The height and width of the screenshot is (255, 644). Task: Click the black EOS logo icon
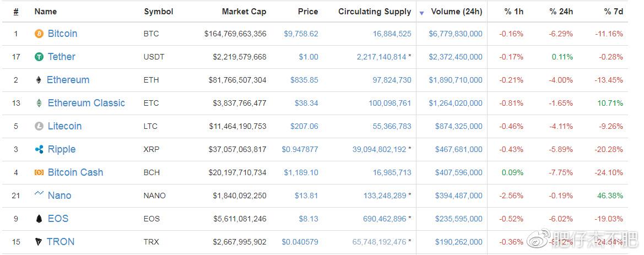pos(39,219)
